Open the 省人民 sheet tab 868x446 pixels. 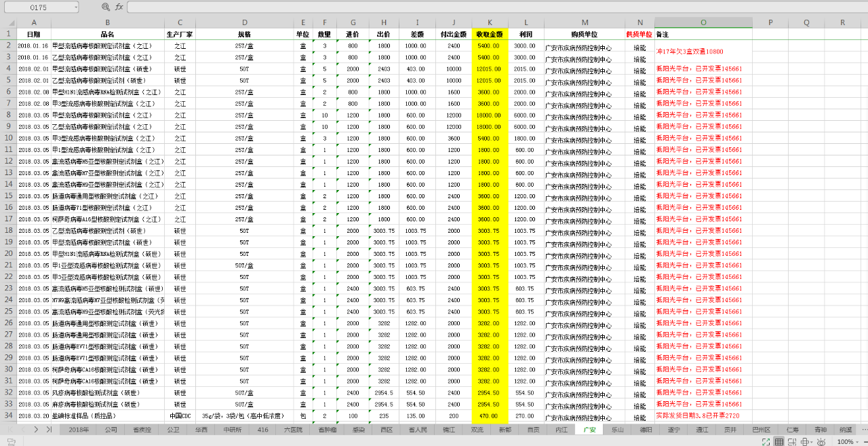click(418, 430)
